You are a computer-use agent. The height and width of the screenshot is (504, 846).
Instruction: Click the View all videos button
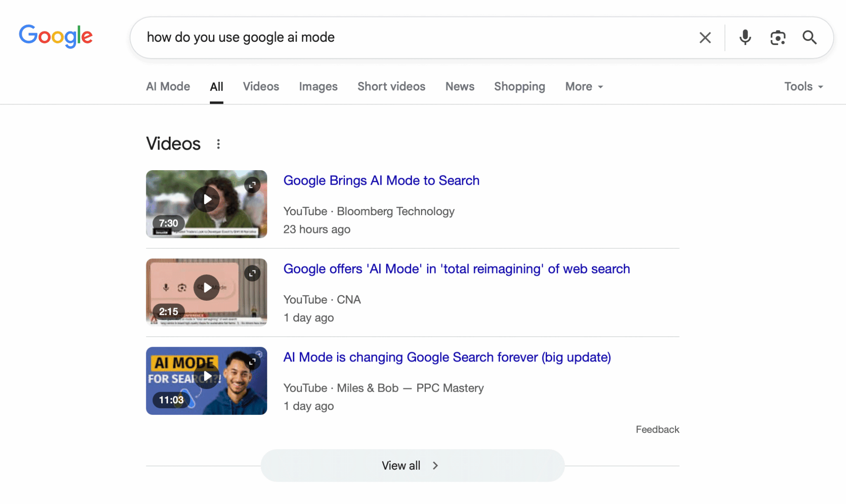click(x=413, y=466)
